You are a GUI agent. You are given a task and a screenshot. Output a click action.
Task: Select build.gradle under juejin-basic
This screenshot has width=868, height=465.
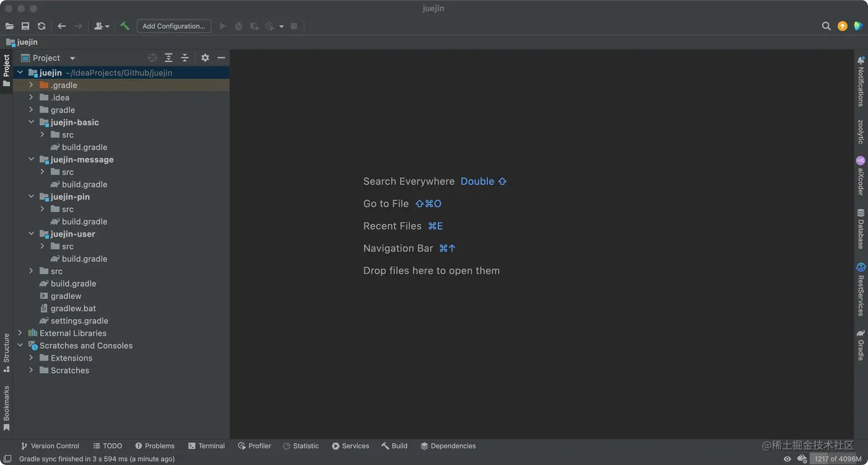(x=84, y=147)
